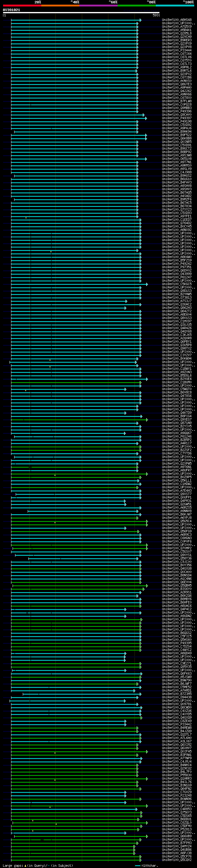Click the red 20% identity legend segment

[22, 6]
